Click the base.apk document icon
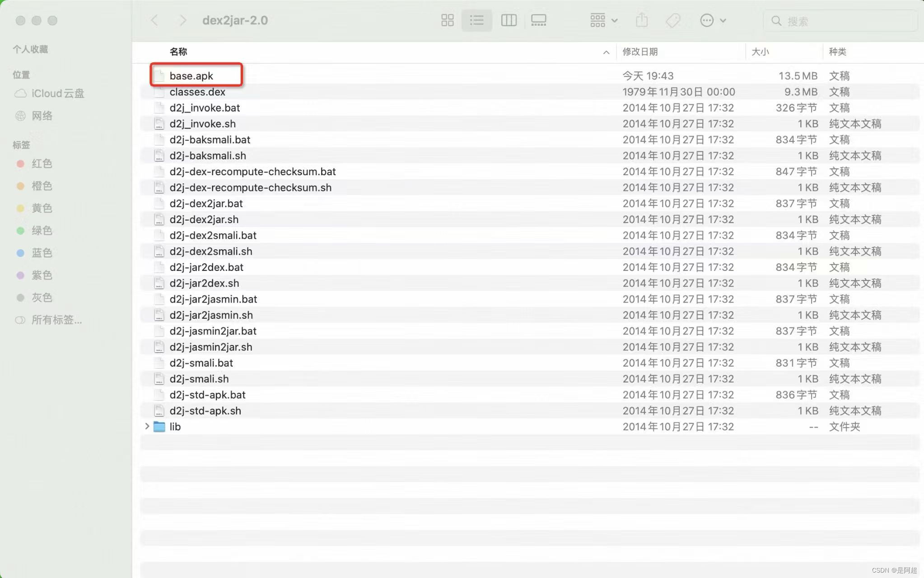The image size is (924, 578). [159, 76]
